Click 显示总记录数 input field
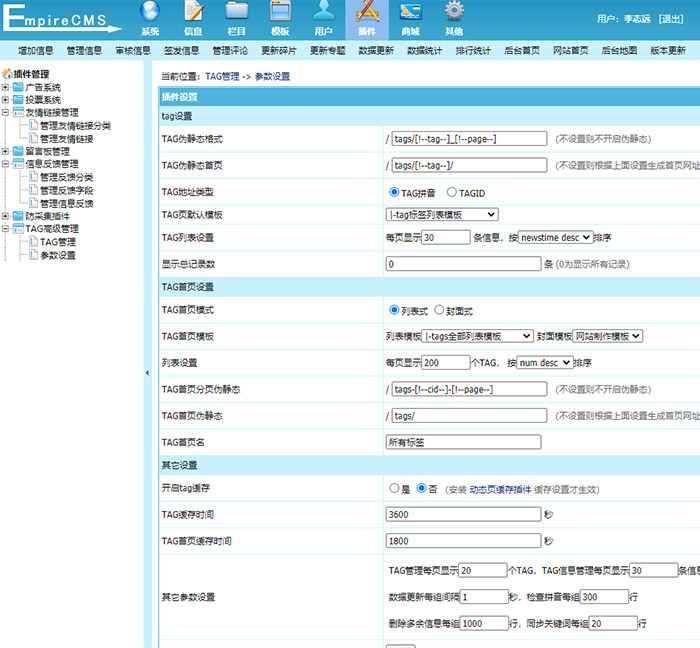The width and height of the screenshot is (700, 648). pyautogui.click(x=463, y=264)
